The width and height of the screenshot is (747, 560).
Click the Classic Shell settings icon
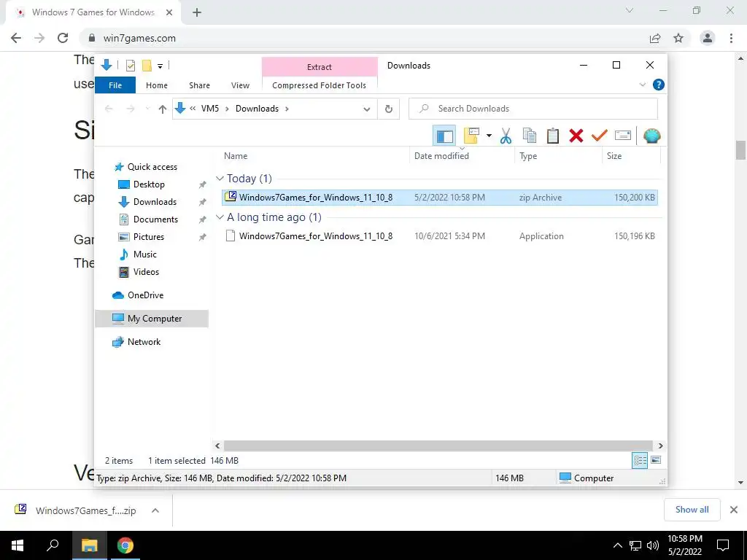[651, 136]
